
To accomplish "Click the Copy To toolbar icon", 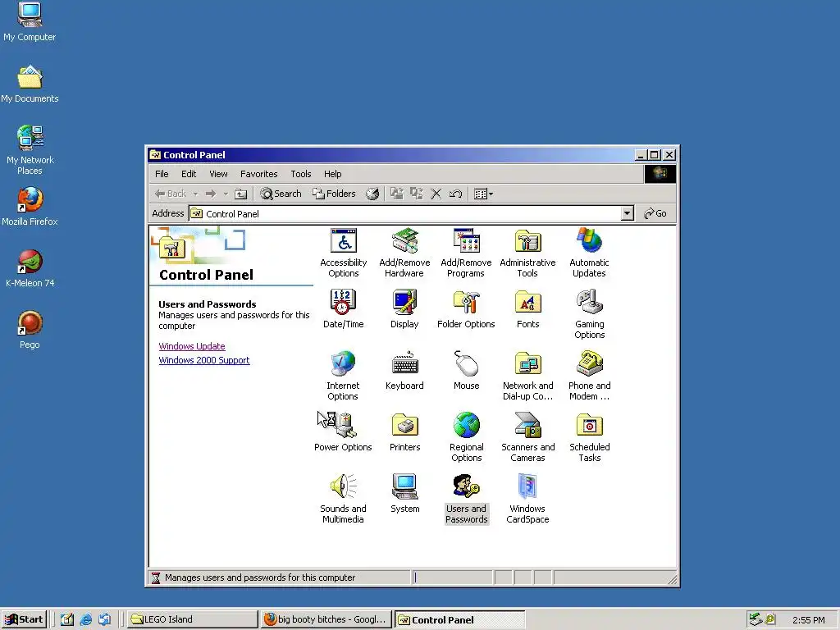I will click(x=417, y=194).
